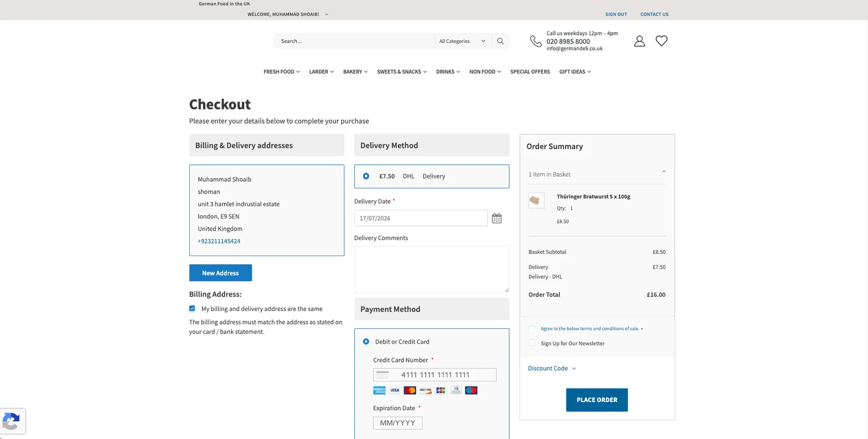
Task: Click the Discover card icon
Action: [x=425, y=390]
